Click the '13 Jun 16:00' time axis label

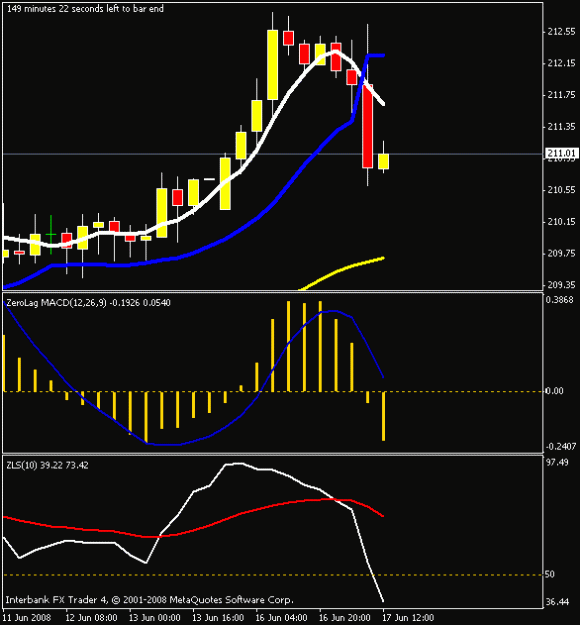218,618
